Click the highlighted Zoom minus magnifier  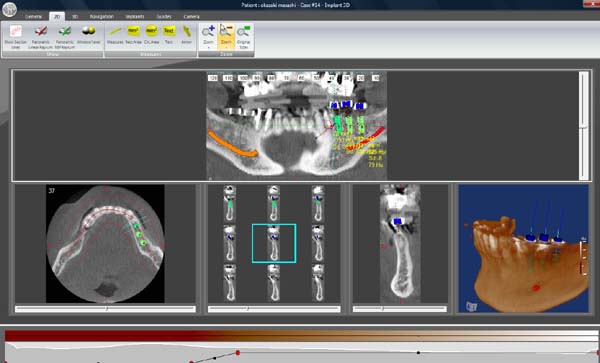pyautogui.click(x=226, y=37)
